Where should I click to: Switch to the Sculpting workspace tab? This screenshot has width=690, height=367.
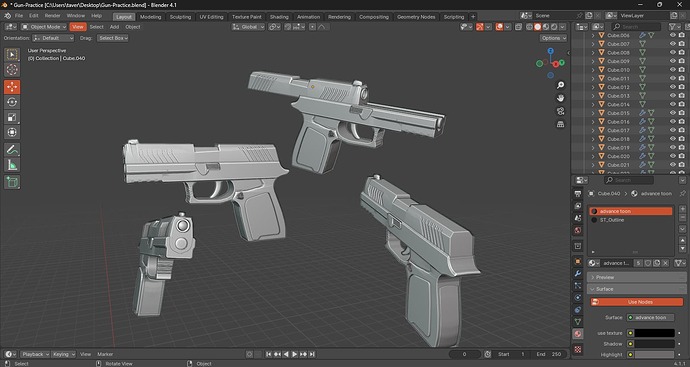(180, 17)
